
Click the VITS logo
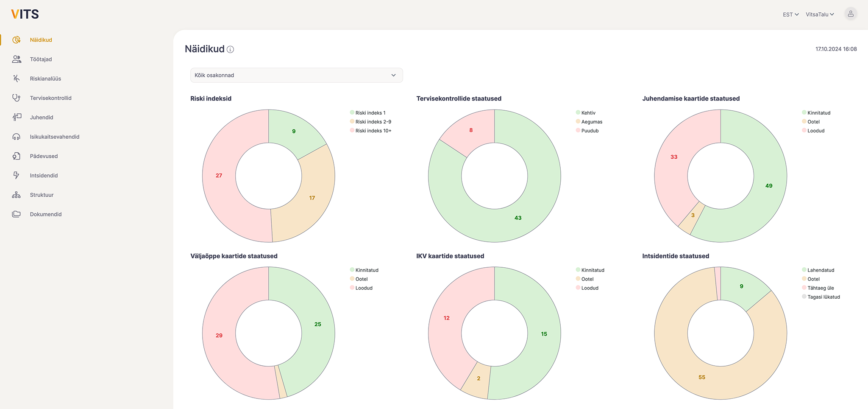(x=25, y=14)
